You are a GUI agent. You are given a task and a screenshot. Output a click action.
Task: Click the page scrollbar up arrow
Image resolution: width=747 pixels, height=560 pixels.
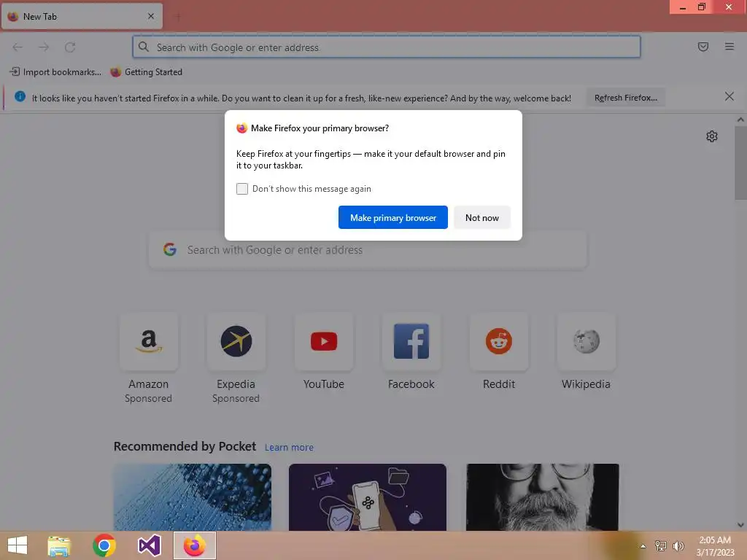pyautogui.click(x=740, y=120)
